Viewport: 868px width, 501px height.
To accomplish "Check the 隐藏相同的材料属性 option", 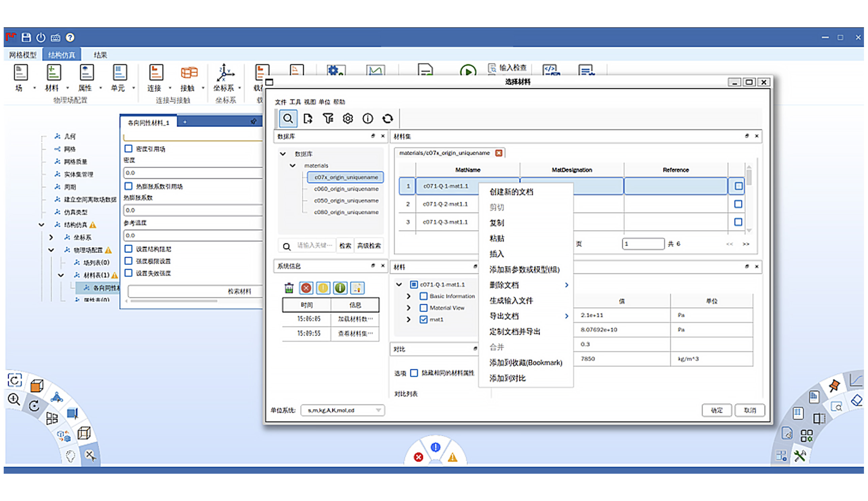I will (414, 373).
